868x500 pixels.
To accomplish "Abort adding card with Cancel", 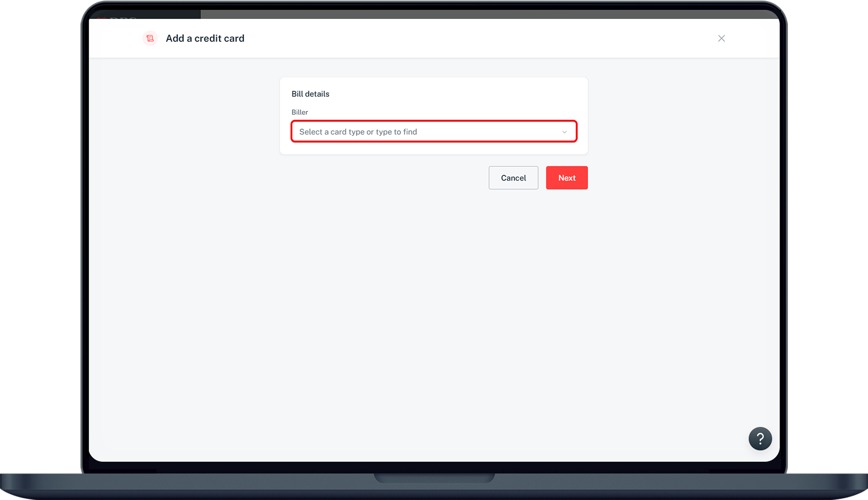I will pyautogui.click(x=513, y=178).
